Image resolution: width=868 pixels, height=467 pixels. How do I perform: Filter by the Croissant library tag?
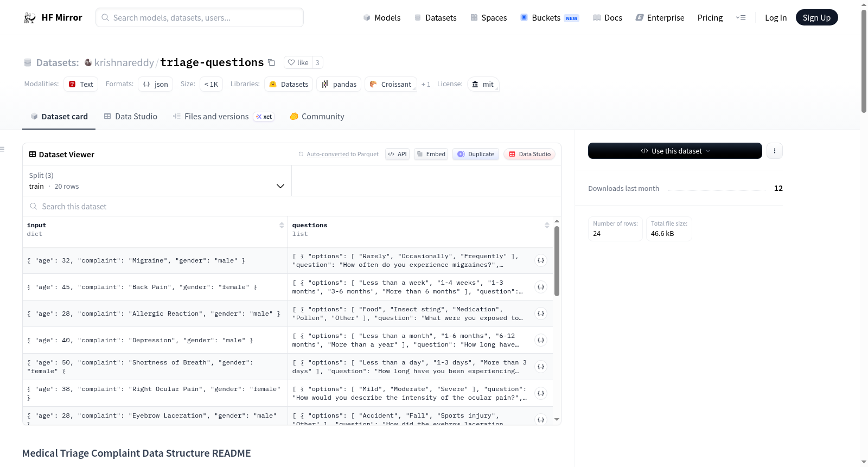click(391, 84)
